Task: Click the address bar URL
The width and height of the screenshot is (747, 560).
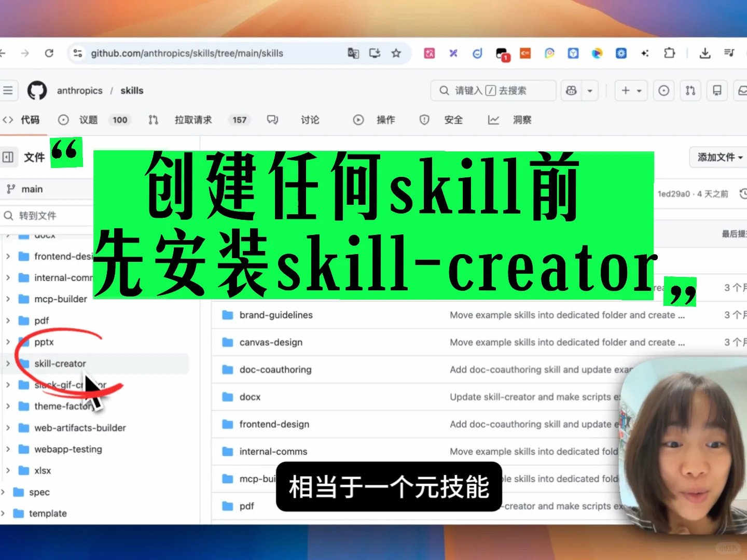Action: click(187, 53)
